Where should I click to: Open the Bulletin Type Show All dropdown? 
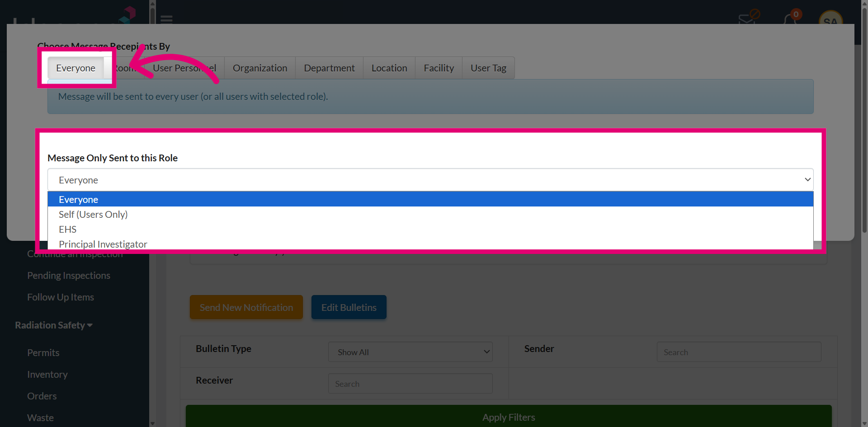[x=410, y=352]
